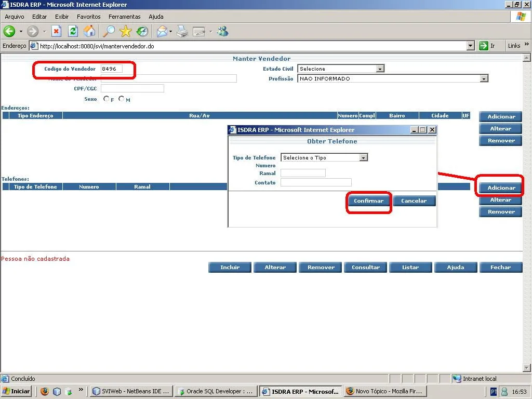Click the CPF/CGC input field
This screenshot has width=532, height=399.
click(132, 88)
